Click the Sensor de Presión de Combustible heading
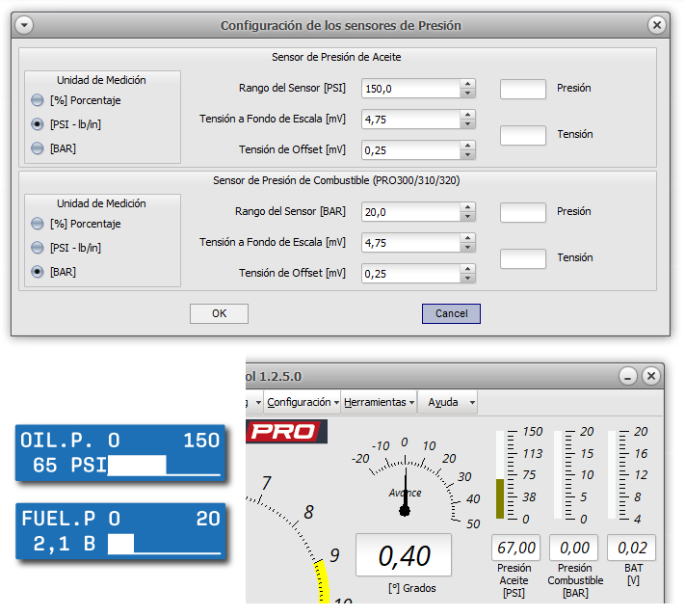 pyautogui.click(x=336, y=180)
